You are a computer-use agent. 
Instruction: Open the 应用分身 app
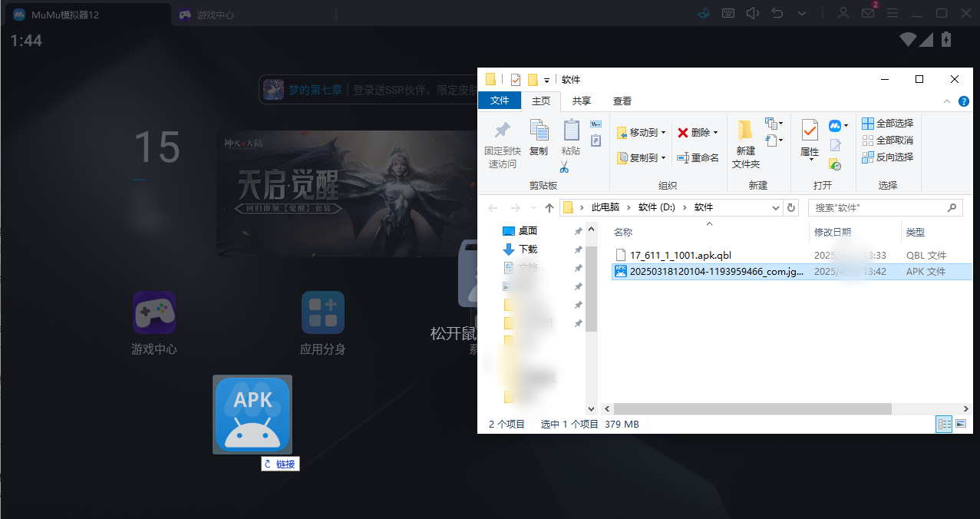tap(322, 312)
